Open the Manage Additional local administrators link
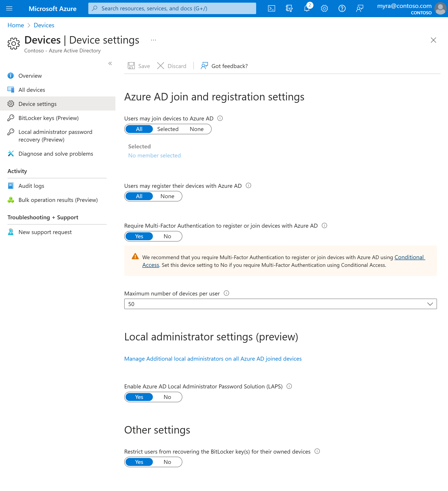Screen dimensions: 448x491 (213, 359)
